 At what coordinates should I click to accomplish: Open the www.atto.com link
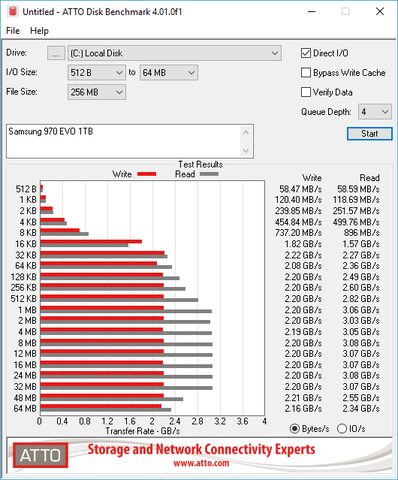pyautogui.click(x=201, y=463)
